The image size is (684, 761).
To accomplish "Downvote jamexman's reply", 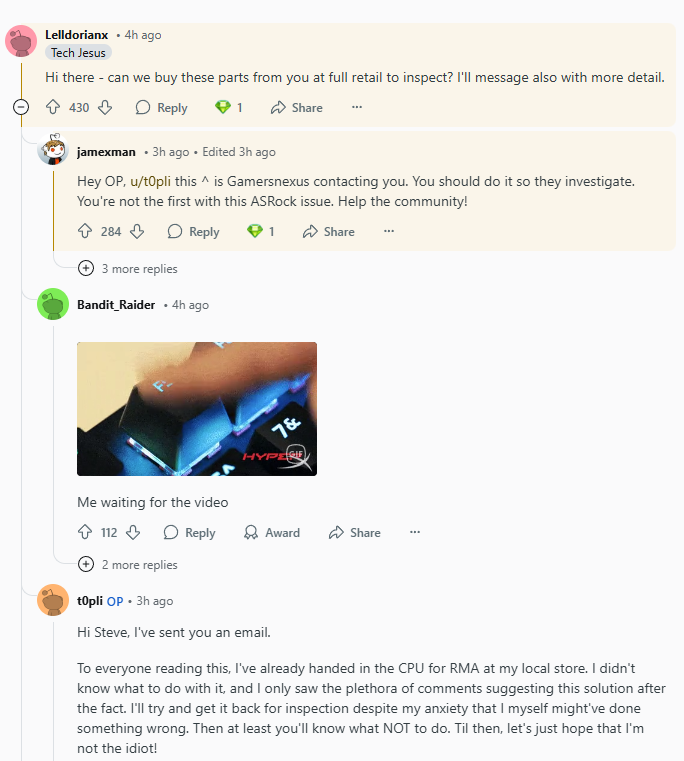I will click(x=137, y=232).
